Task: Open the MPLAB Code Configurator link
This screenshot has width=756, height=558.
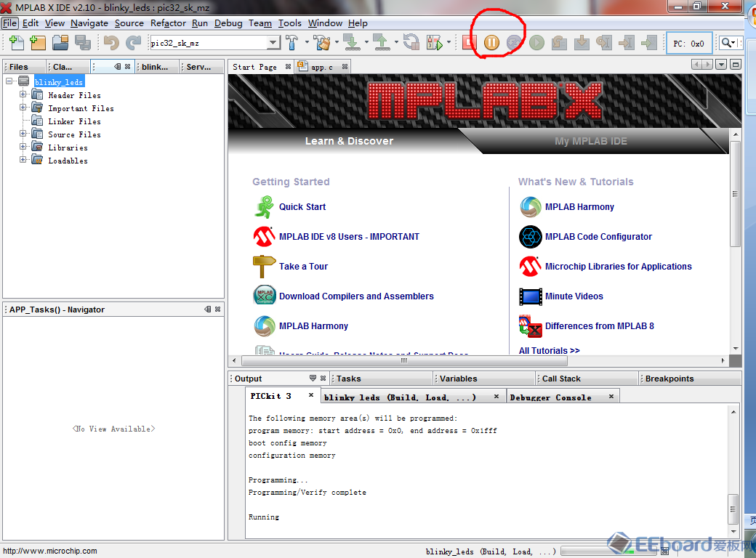Action: point(598,237)
